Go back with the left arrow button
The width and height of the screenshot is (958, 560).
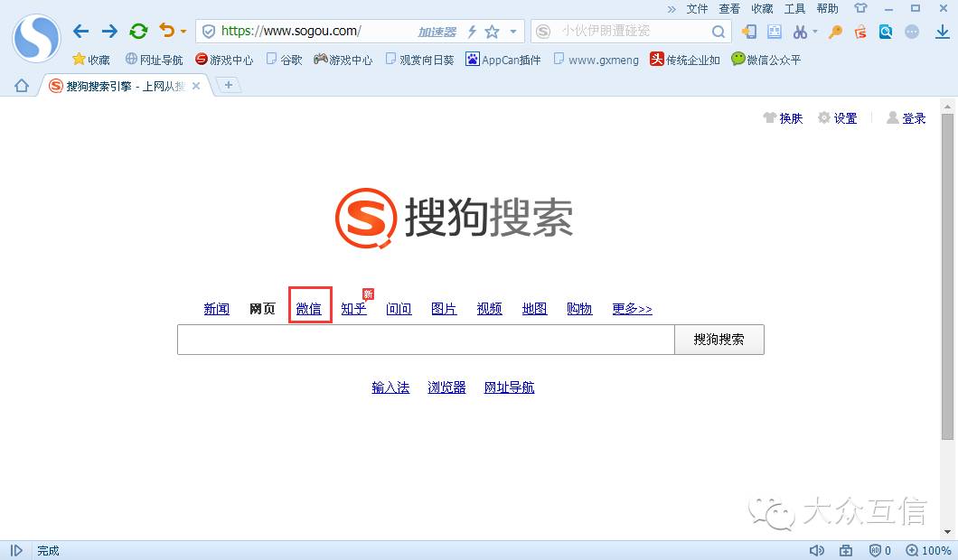click(80, 31)
